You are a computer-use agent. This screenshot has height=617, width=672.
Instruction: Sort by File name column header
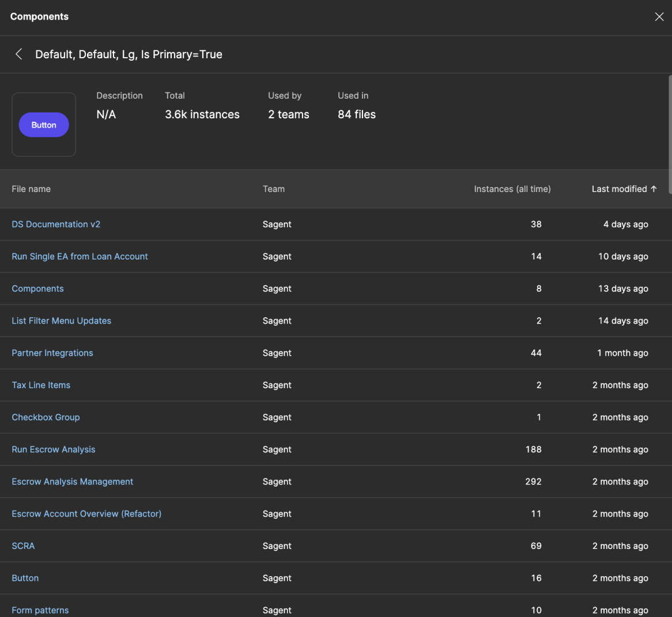[x=31, y=189]
